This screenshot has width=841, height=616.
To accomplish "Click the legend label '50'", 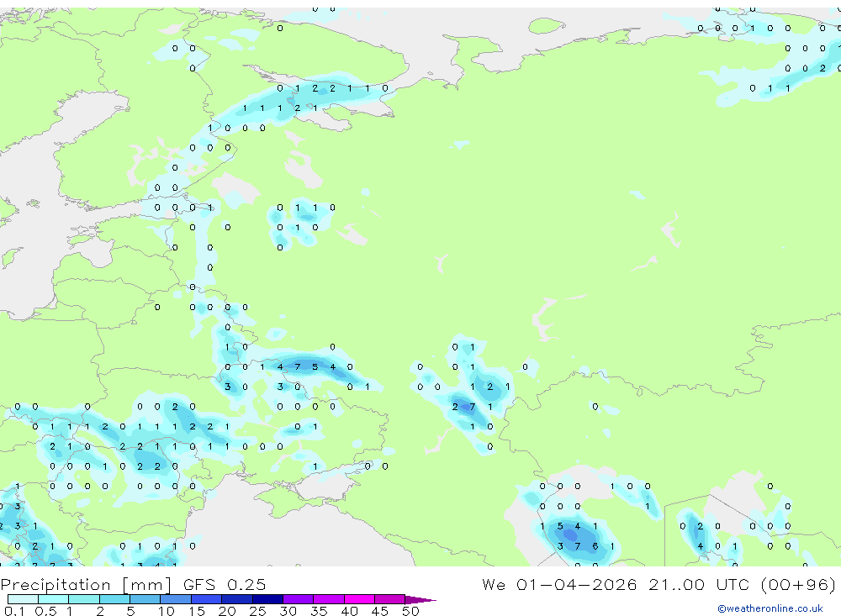I will (x=410, y=611).
